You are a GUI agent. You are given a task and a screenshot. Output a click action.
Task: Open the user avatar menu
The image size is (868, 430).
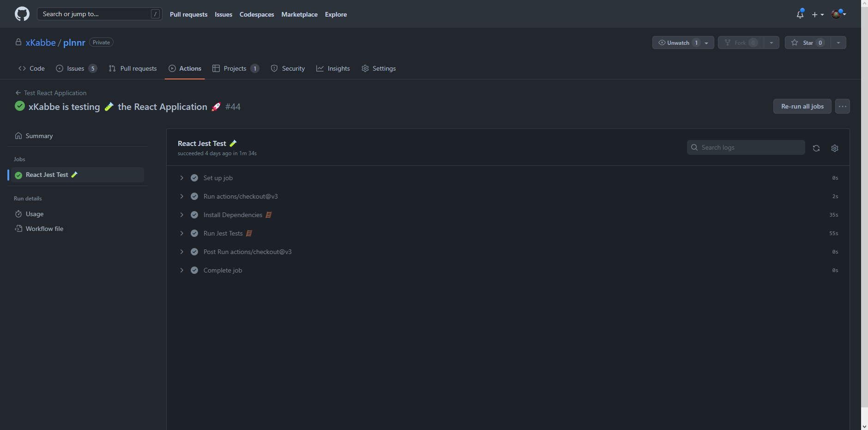[838, 14]
